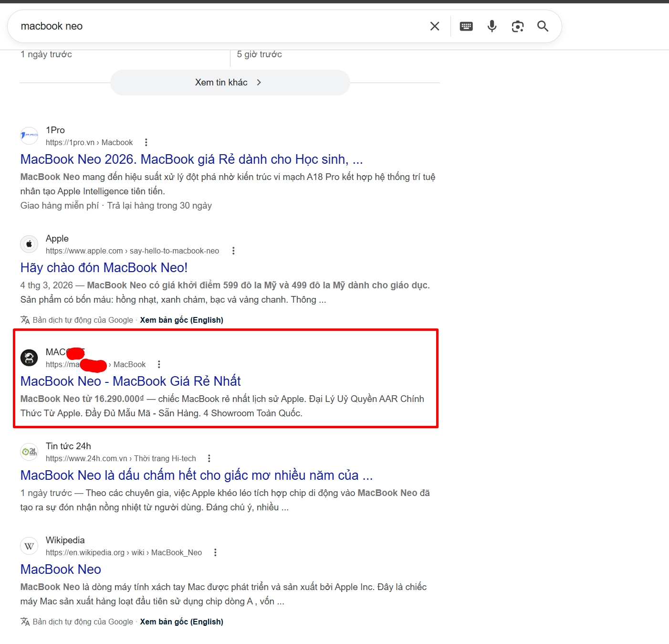
Task: Start voice search with the microphone
Action: coord(492,26)
